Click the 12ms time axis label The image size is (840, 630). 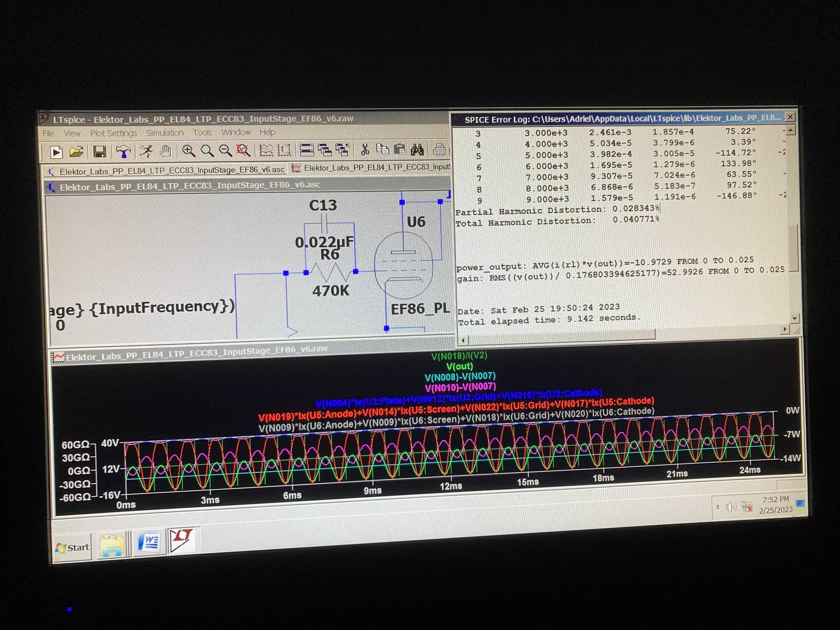(451, 486)
